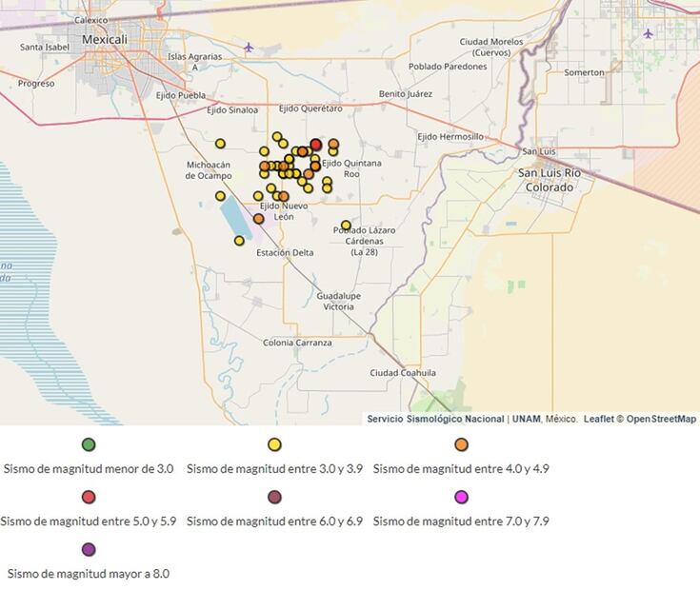Click the red magnitude 5 earthquake marker
The height and width of the screenshot is (590, 700).
click(316, 144)
